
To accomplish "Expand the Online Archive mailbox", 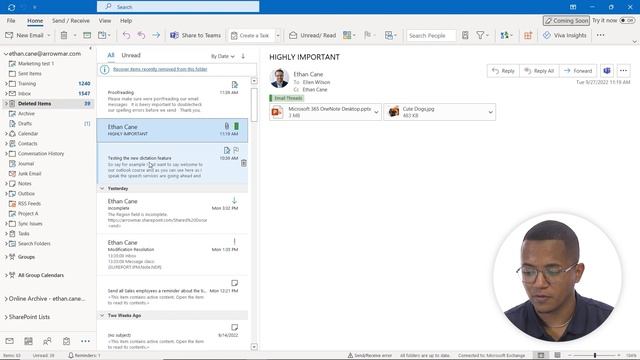I will point(6,299).
